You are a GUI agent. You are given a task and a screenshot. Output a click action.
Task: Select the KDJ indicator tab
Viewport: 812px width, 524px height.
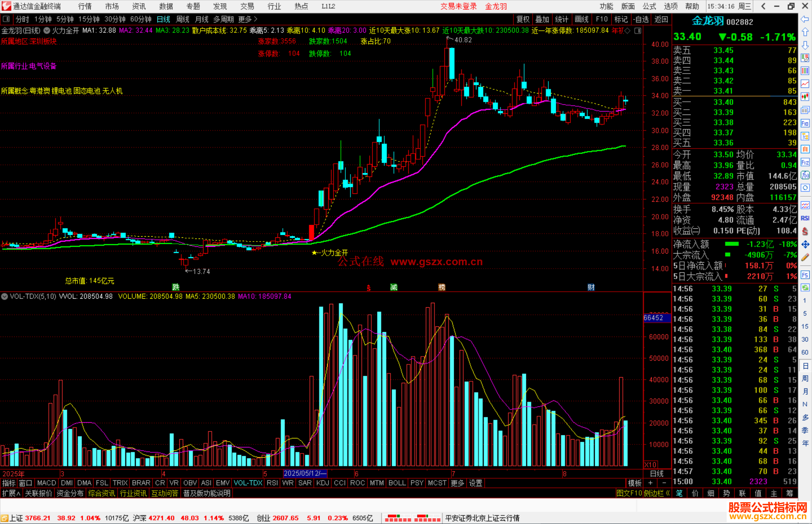point(323,483)
